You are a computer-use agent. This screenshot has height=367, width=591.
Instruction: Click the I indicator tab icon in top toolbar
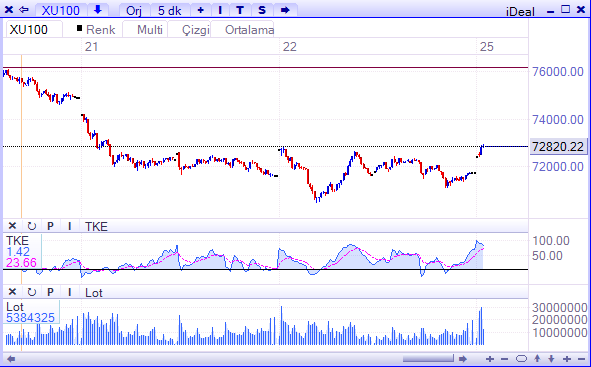pos(220,10)
